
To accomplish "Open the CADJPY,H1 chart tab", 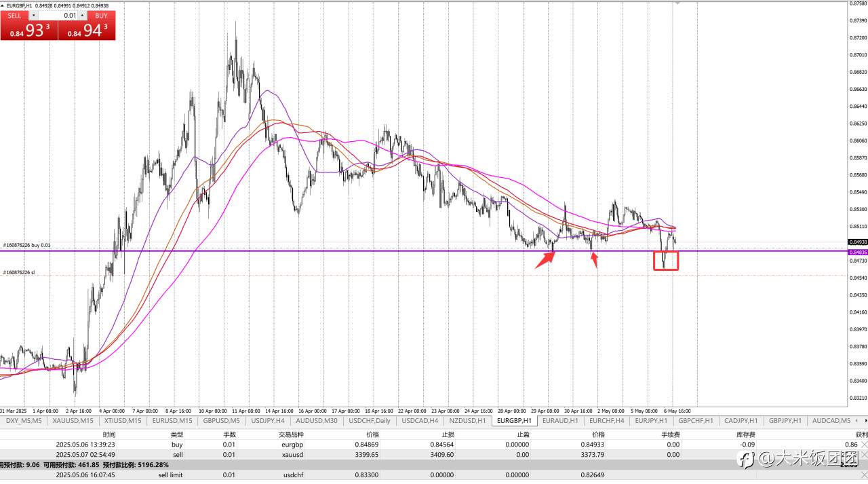I will [x=741, y=421].
